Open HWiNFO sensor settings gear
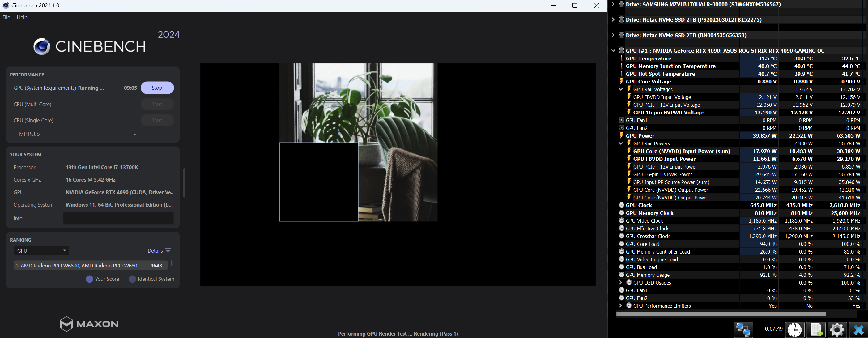The height and width of the screenshot is (338, 868). [837, 329]
